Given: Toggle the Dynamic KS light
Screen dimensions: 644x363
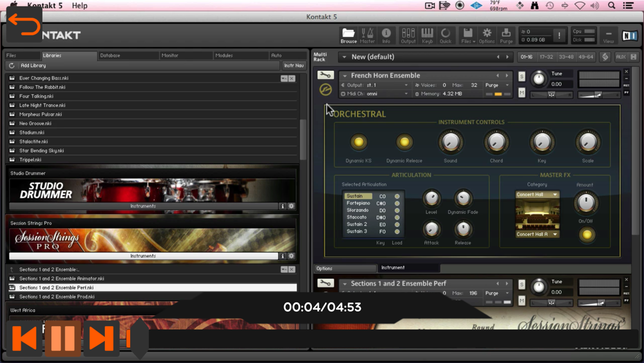Looking at the screenshot, I should coord(359,142).
